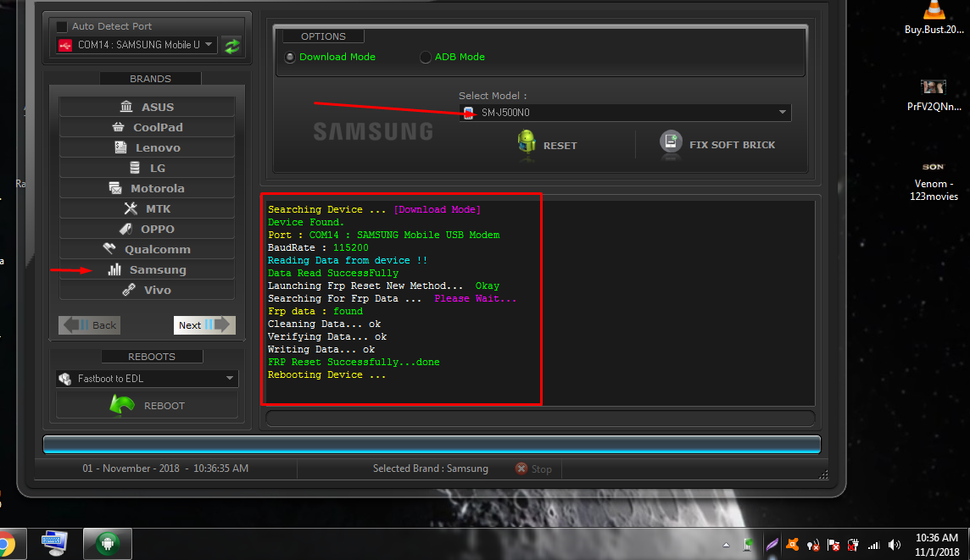
Task: Click the Motorola icon
Action: pos(115,188)
